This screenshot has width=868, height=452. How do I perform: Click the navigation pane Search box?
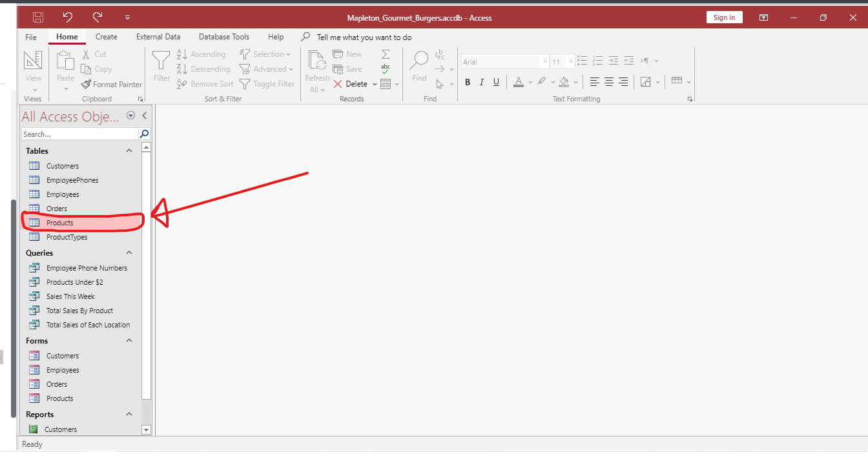point(80,134)
